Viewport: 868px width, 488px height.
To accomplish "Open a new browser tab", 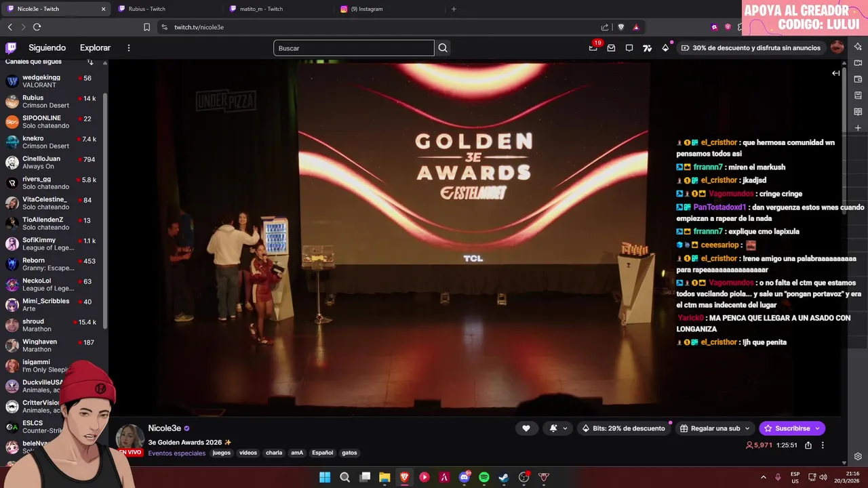I will point(454,9).
